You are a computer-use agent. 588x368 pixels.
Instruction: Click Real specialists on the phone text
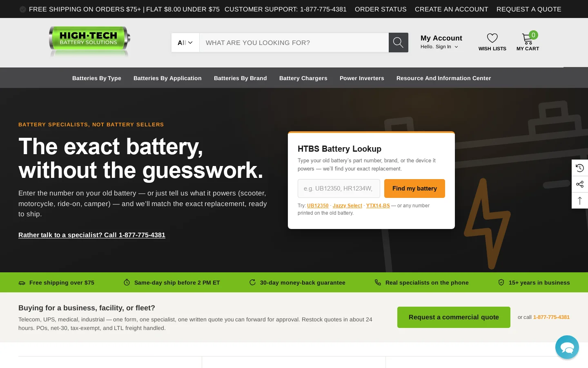click(427, 283)
